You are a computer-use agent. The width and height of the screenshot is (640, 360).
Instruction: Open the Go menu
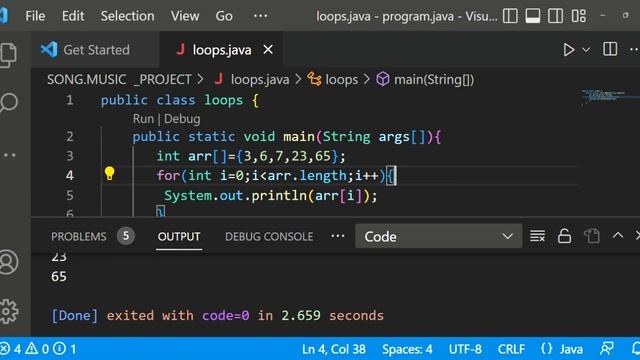(224, 16)
